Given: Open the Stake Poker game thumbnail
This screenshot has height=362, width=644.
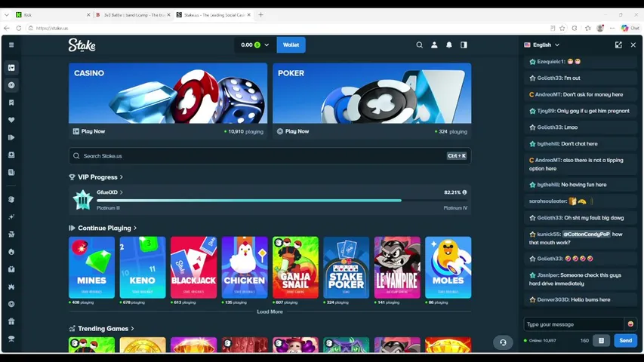Looking at the screenshot, I should pos(347,267).
